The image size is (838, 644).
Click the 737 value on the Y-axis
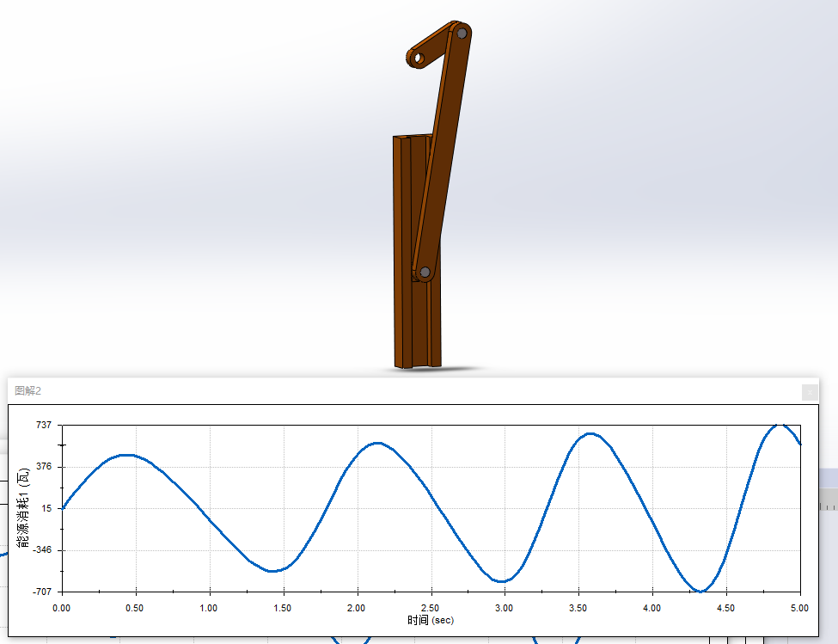(45, 425)
